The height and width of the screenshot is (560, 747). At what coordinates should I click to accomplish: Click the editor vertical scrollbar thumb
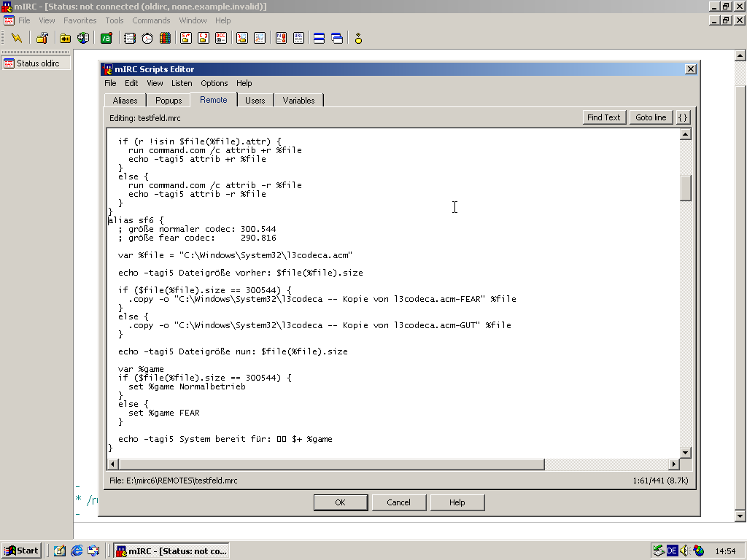686,188
